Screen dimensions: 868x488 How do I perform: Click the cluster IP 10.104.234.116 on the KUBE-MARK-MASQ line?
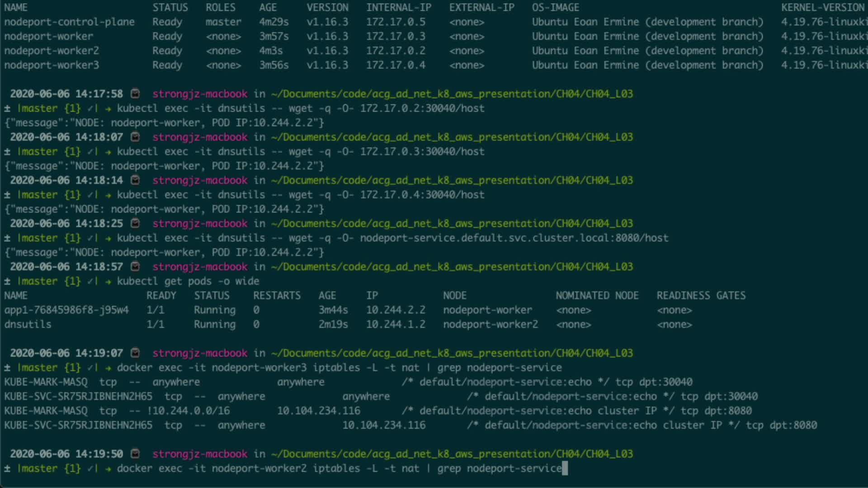pyautogui.click(x=318, y=411)
